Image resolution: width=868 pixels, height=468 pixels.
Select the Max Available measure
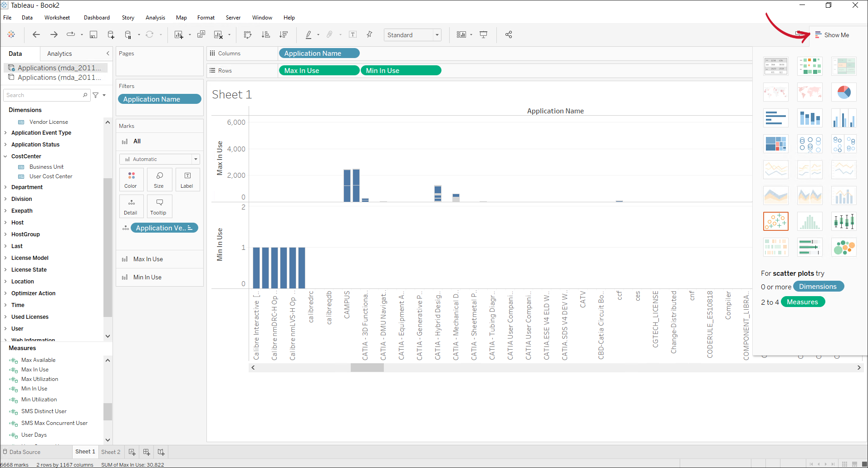coord(38,360)
